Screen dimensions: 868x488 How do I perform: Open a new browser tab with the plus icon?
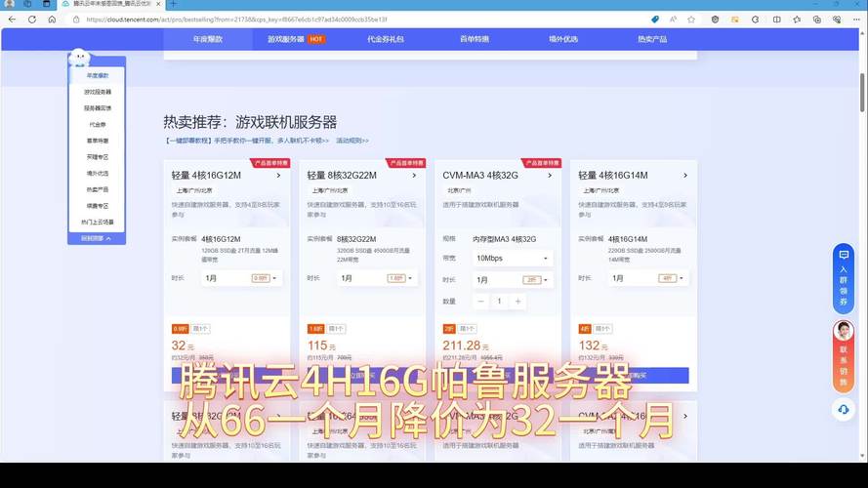(x=173, y=4)
